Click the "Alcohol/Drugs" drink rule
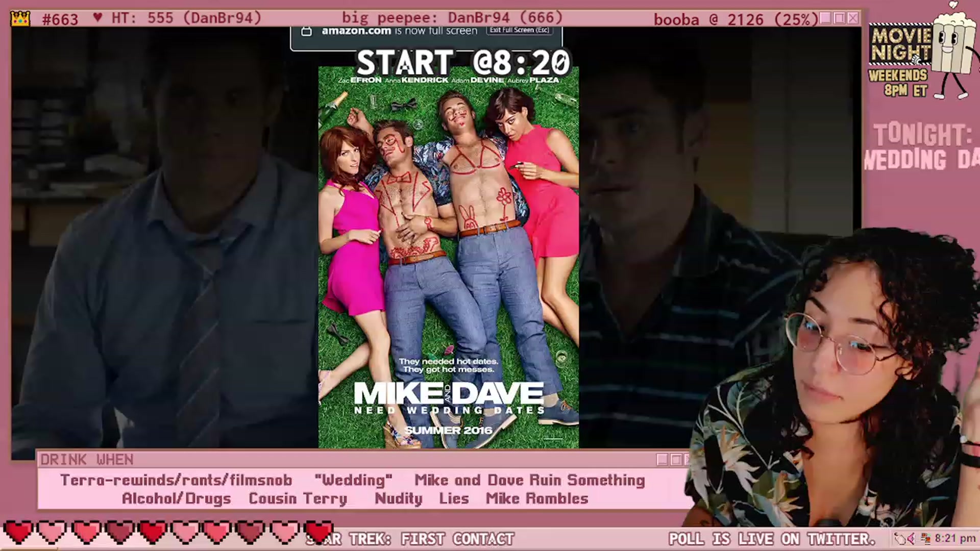The height and width of the screenshot is (551, 980). pyautogui.click(x=176, y=498)
